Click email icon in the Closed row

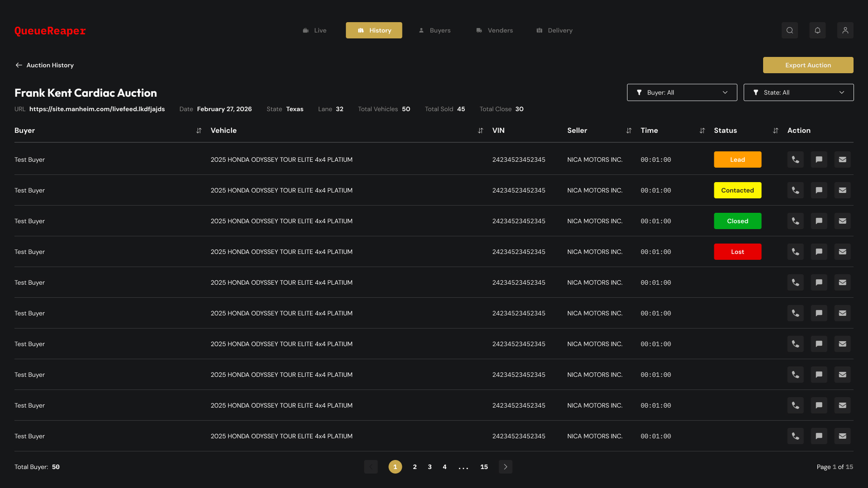tap(842, 221)
